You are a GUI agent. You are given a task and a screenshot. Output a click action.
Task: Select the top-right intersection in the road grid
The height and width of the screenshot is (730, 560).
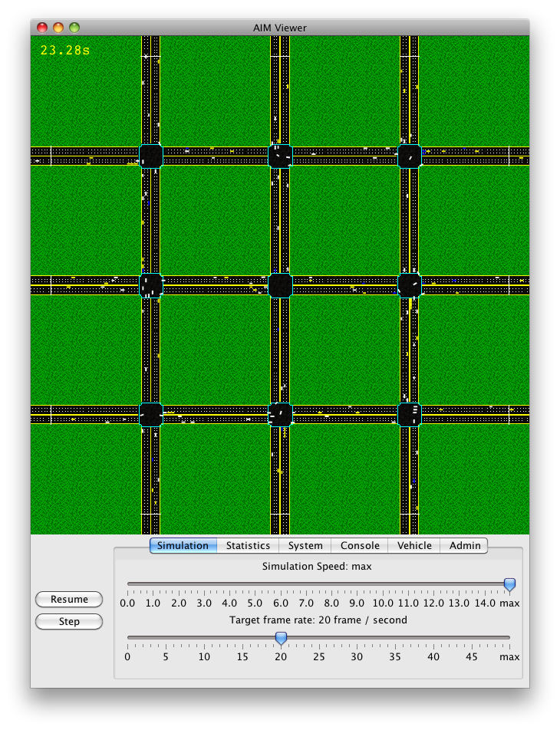click(410, 156)
